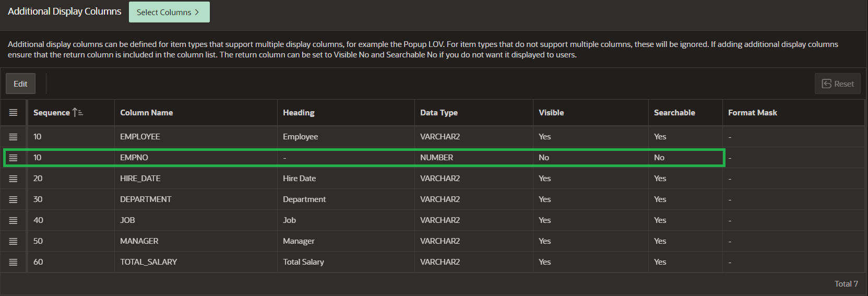Click EMPLOYEE row Visible value Yes
The width and height of the screenshot is (868, 296).
pos(591,137)
